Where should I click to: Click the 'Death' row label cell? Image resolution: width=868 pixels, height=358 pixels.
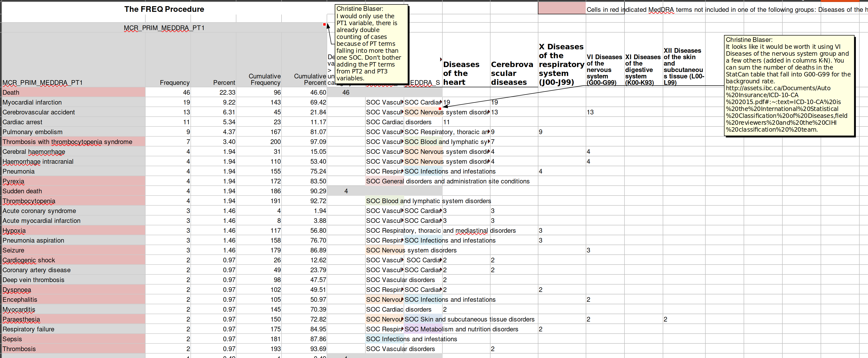point(74,92)
